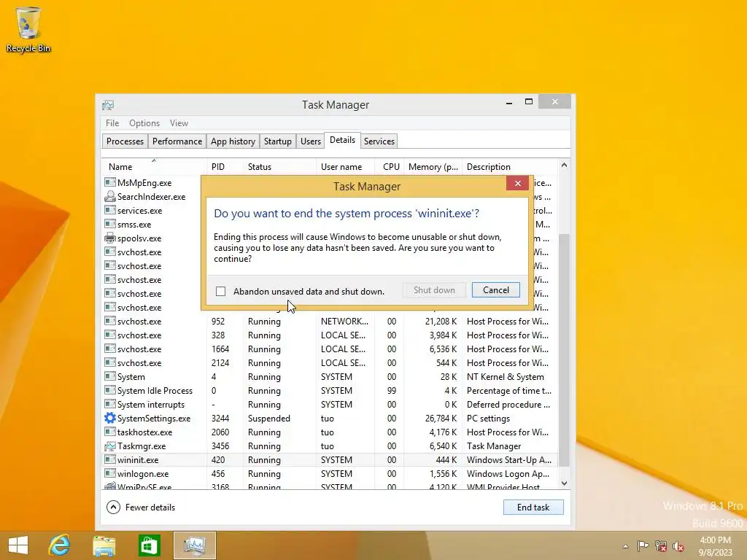
Task: Open the Windows Start button
Action: [x=18, y=545]
